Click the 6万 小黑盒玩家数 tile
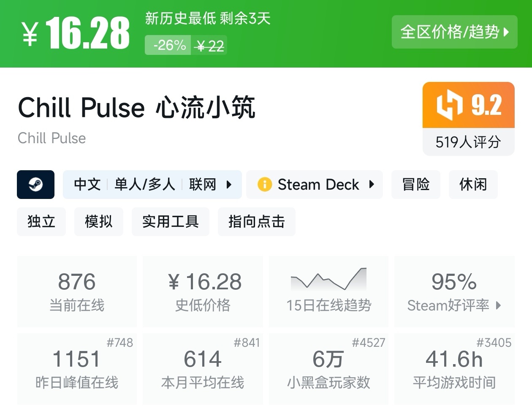 tap(328, 369)
